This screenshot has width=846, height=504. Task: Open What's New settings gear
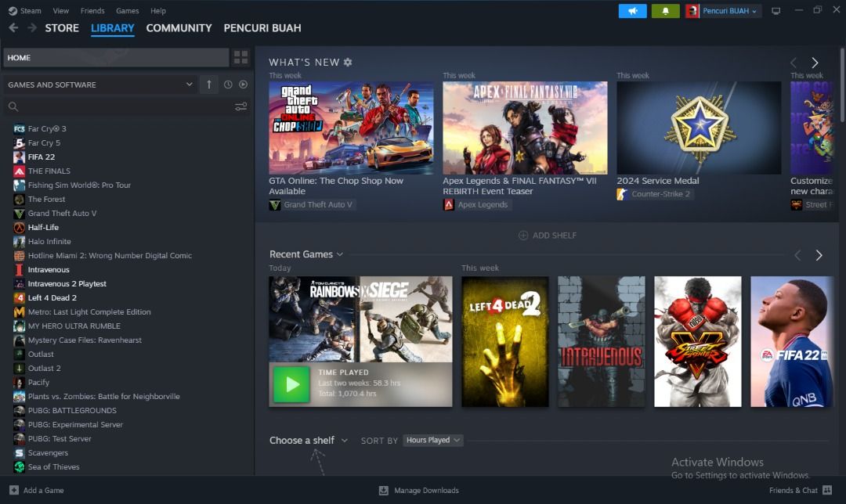point(348,62)
